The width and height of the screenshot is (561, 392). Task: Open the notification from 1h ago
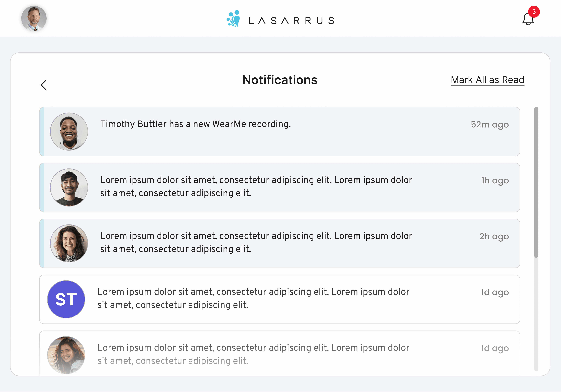coord(256,186)
